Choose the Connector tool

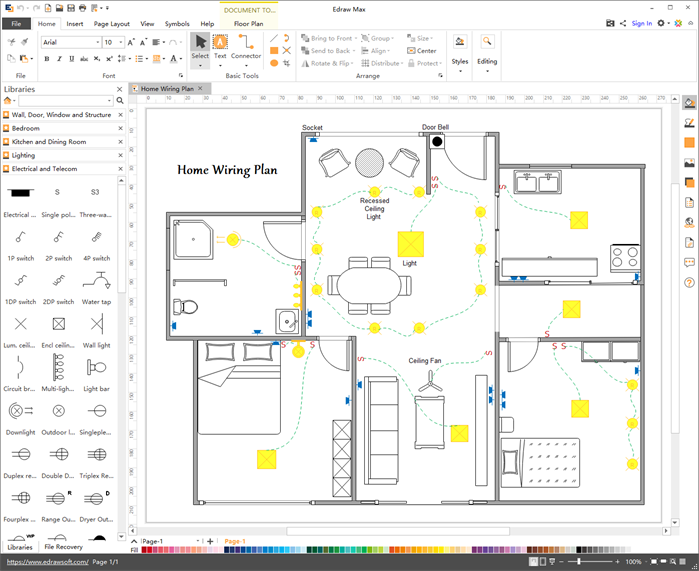[x=246, y=46]
